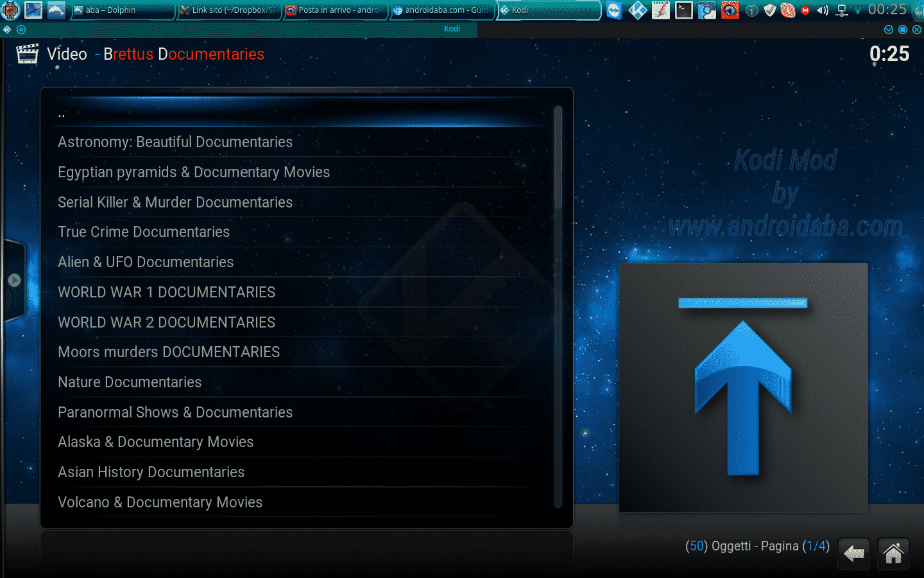The height and width of the screenshot is (578, 924).
Task: Maximize the Kodi window
Action: pos(903,30)
